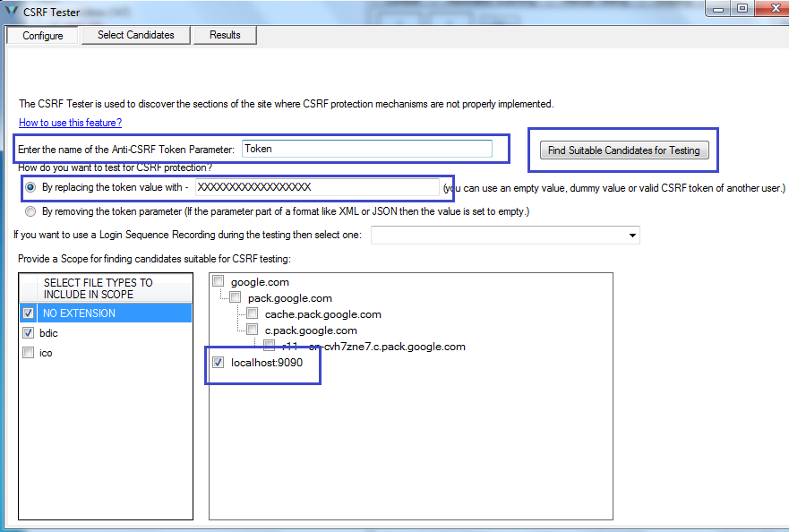Viewport: 789px width, 532px height.
Task: Uncheck the bdic file type
Action: (x=28, y=332)
